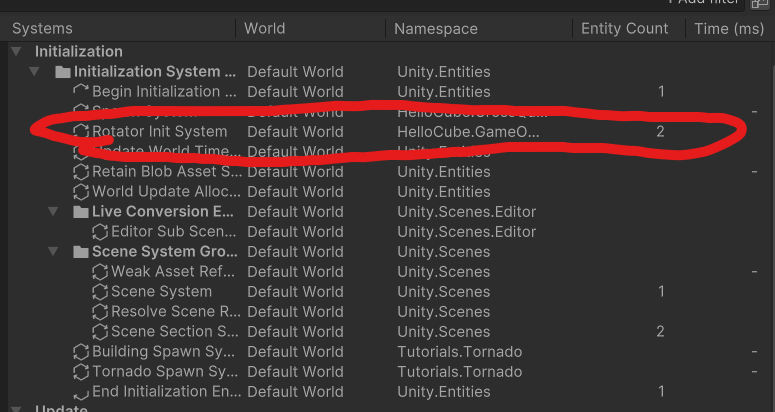Click Default World cell of Scene System
This screenshot has width=775, height=412.
(295, 292)
